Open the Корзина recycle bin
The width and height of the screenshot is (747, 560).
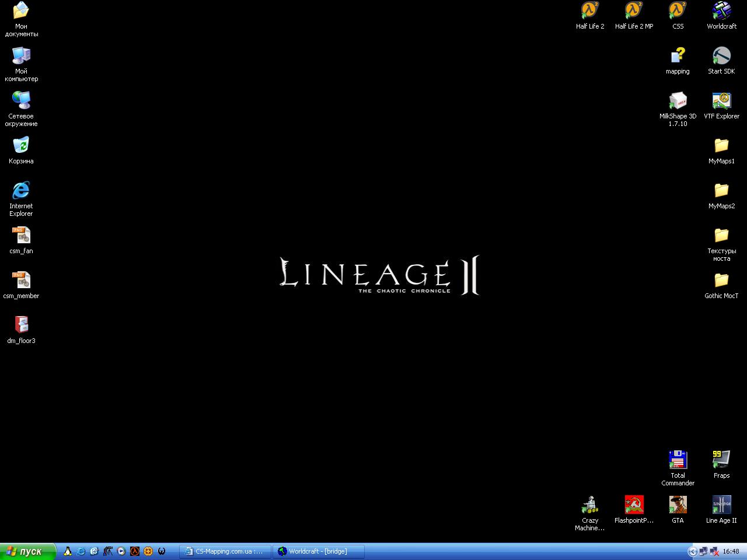pyautogui.click(x=21, y=150)
